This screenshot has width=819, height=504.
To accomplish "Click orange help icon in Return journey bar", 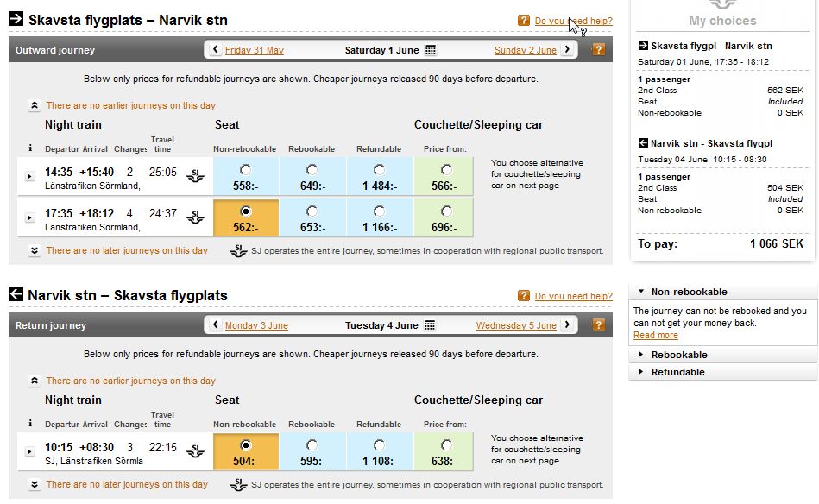I will pyautogui.click(x=598, y=324).
